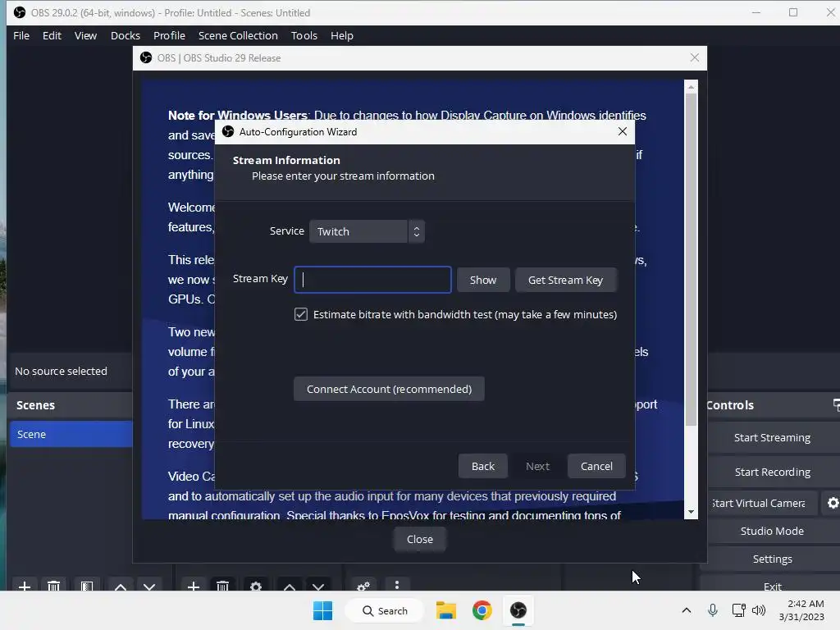Cancel the Auto-Configuration Wizard
Image resolution: width=840 pixels, height=630 pixels.
[x=596, y=466]
